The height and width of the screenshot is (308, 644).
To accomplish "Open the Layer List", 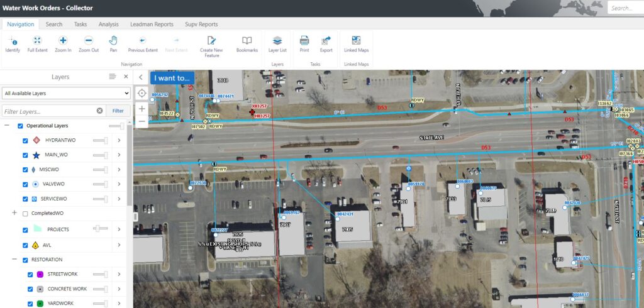I will 277,45.
